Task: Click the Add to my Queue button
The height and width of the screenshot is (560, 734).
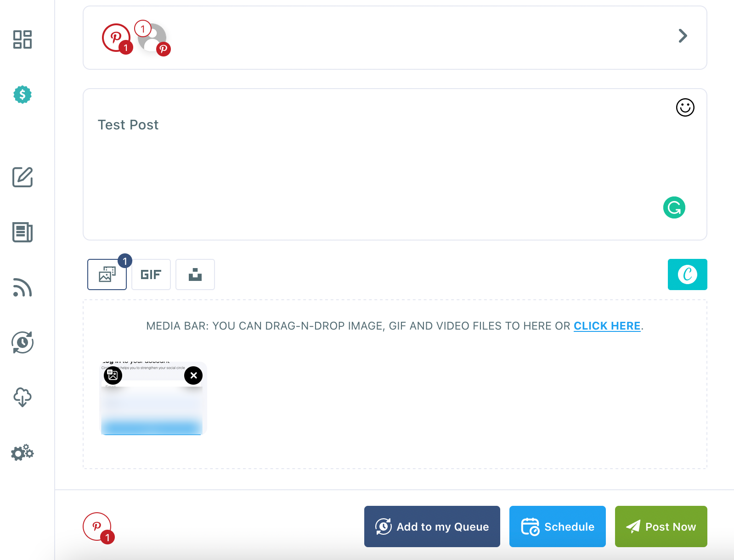Action: point(432,526)
